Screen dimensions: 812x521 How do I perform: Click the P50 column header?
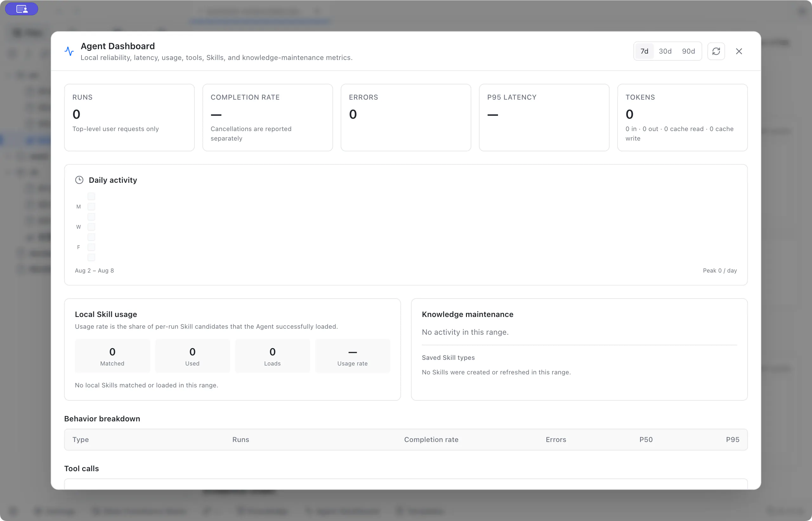pyautogui.click(x=646, y=439)
